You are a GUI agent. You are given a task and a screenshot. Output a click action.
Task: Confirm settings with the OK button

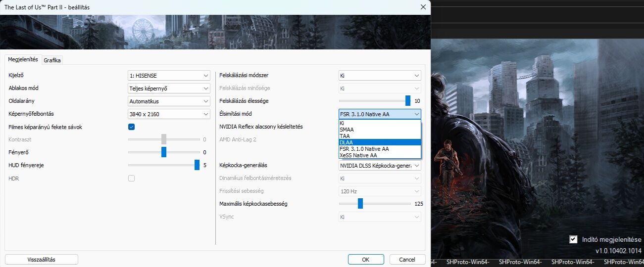click(x=366, y=260)
